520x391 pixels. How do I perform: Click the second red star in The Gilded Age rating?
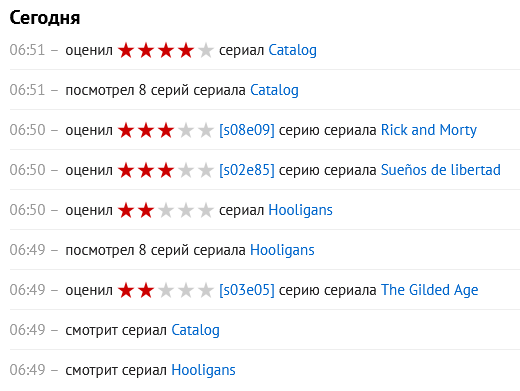point(146,291)
